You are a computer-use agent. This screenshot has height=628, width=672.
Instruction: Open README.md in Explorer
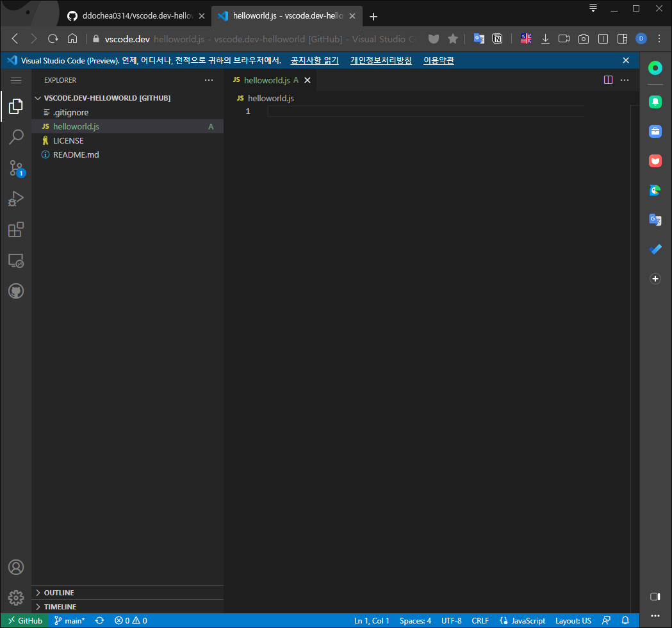coord(127,154)
